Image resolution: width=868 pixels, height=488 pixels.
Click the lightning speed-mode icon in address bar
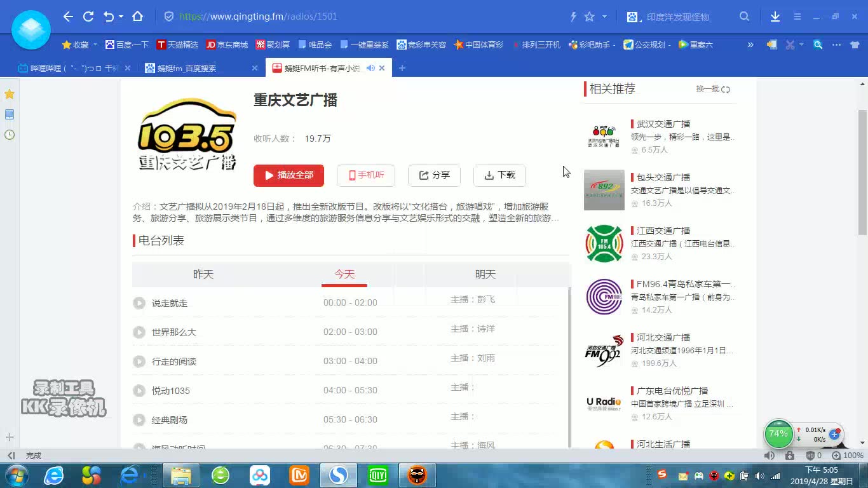(573, 17)
